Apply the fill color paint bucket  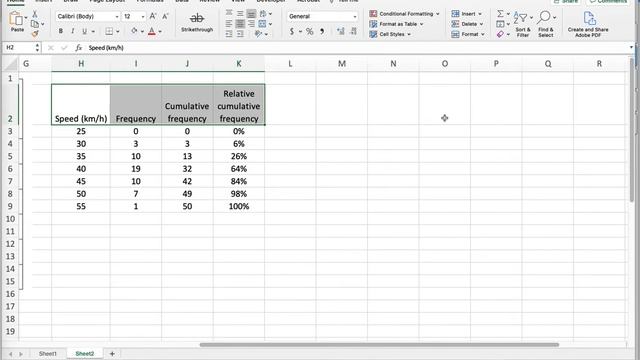(134, 31)
